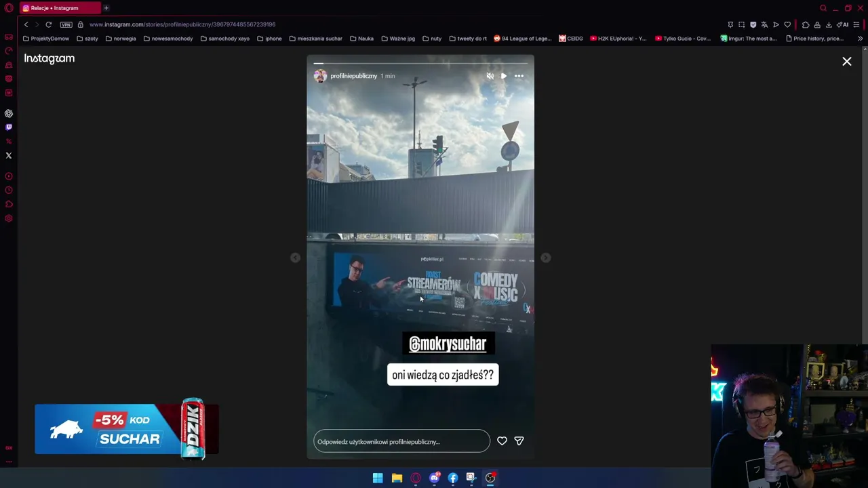Screen dimensions: 868x488
Task: Open the nuty bookmark folder
Action: [x=432, y=39]
